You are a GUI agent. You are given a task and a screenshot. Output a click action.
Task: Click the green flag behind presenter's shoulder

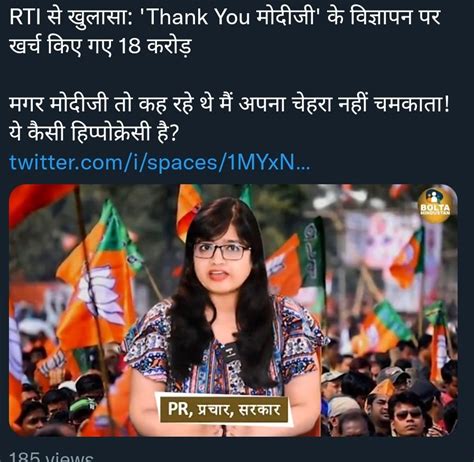[x=312, y=253]
